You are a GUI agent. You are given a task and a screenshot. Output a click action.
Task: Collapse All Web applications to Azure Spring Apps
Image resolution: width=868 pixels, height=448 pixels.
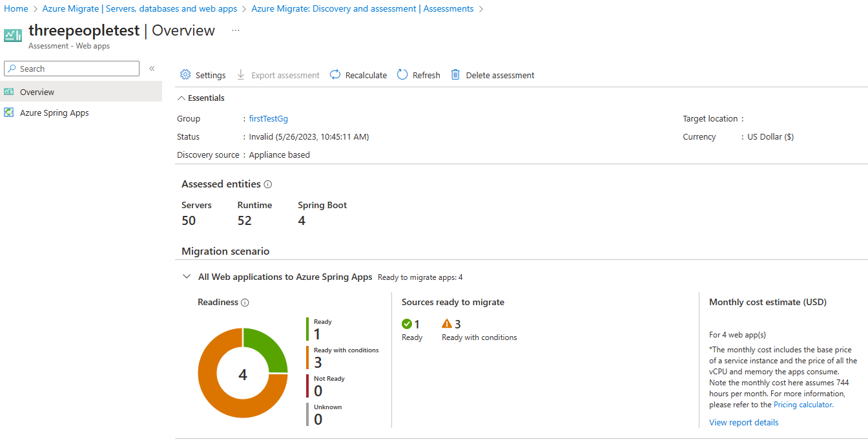pyautogui.click(x=187, y=277)
